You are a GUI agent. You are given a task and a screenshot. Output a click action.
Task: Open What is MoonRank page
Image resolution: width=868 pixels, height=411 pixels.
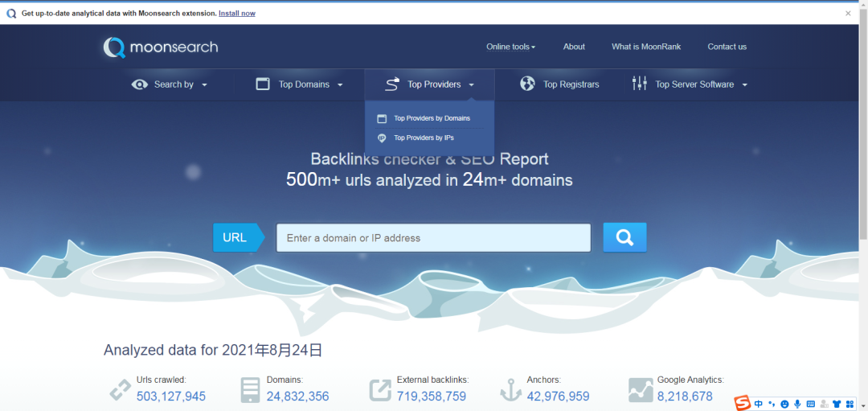coord(646,47)
